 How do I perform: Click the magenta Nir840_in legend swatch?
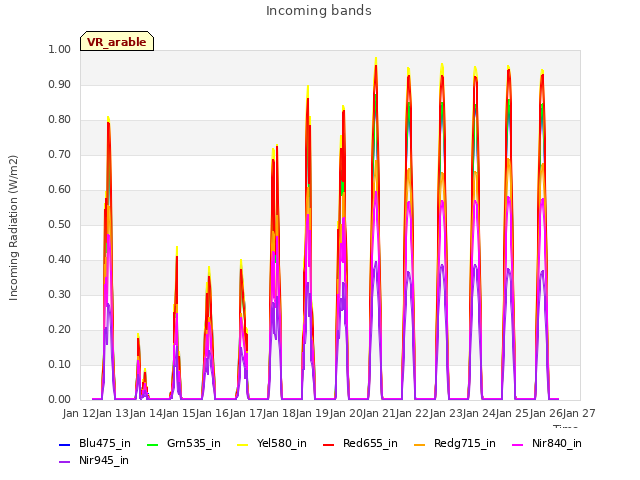[518, 444]
